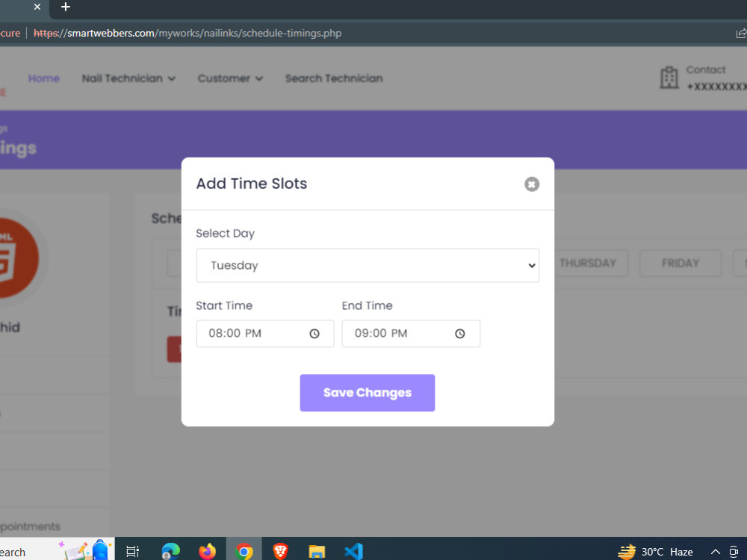This screenshot has height=560, width=747.
Task: Click the share icon in address bar
Action: pyautogui.click(x=741, y=34)
